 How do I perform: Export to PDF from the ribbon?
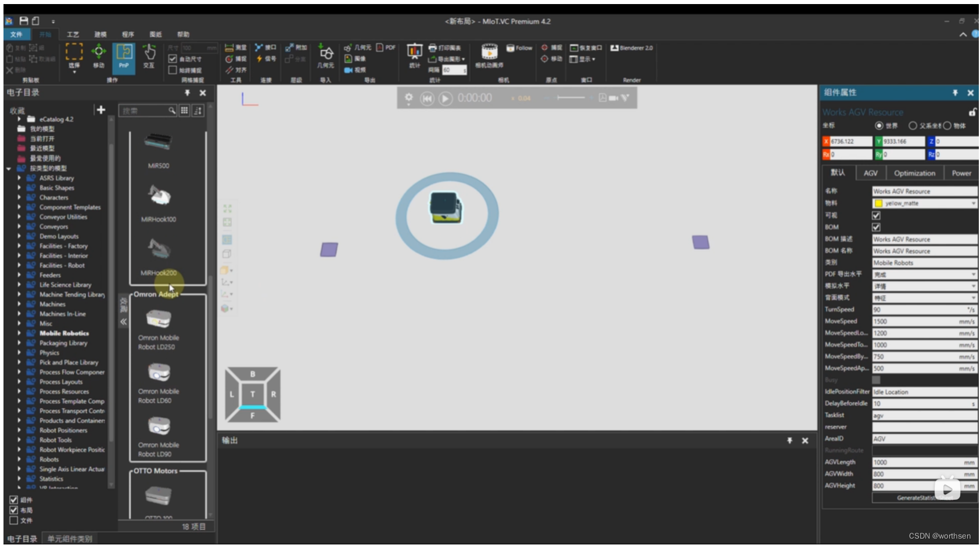point(386,48)
